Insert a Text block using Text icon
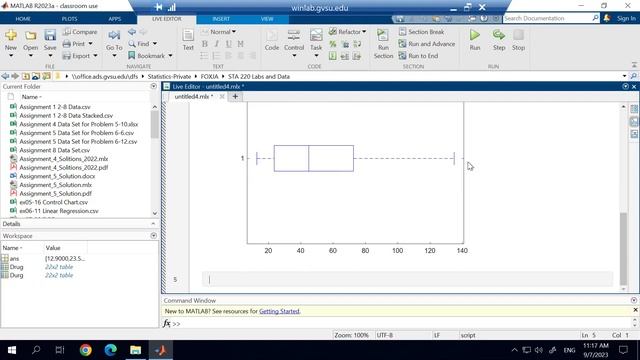 [188, 36]
